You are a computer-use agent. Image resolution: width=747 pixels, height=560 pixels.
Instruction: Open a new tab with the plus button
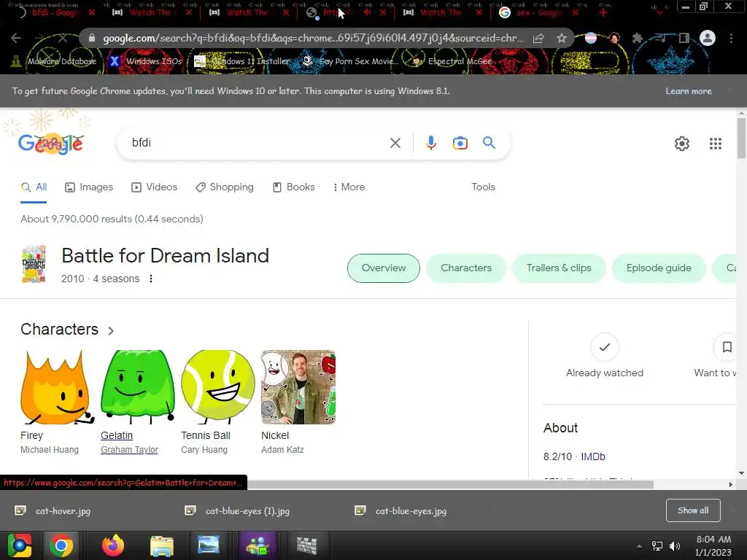tap(603, 12)
